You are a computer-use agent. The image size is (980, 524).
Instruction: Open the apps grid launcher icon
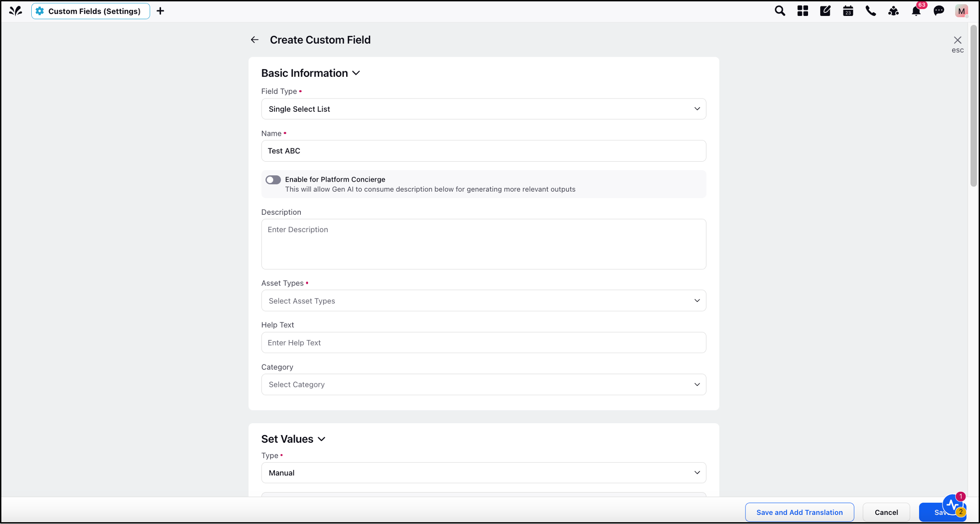(x=803, y=11)
